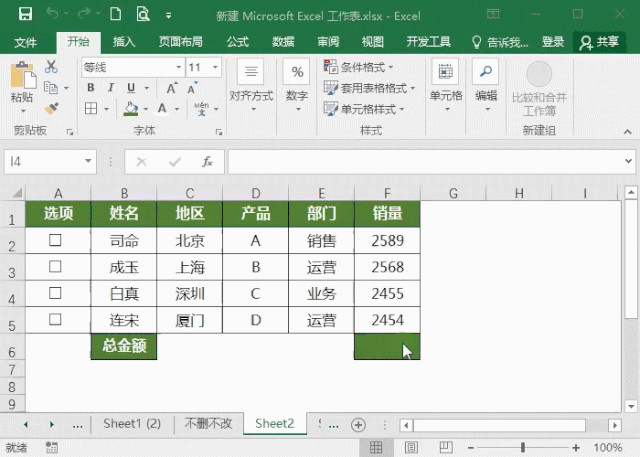Image resolution: width=640 pixels, height=457 pixels.
Task: Open the Number percent group button
Action: (x=297, y=86)
